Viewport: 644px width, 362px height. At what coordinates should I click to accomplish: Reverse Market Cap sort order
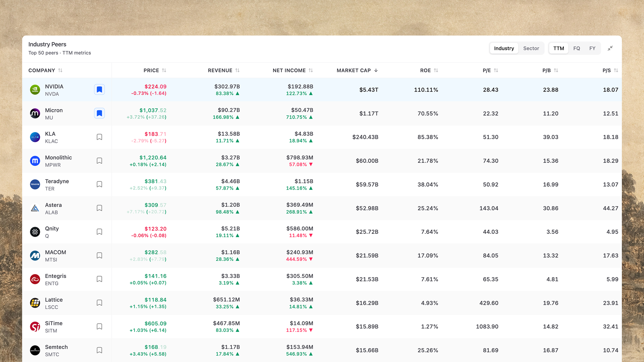click(358, 70)
